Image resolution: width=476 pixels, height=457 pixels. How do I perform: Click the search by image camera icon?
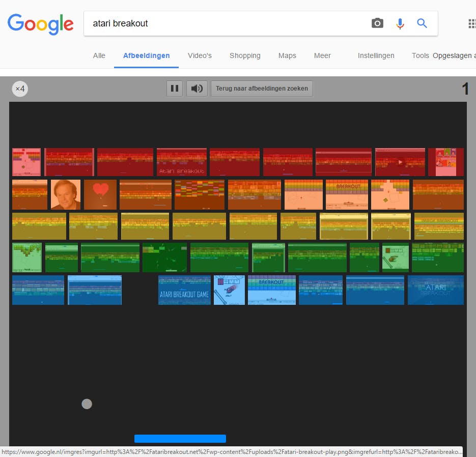click(377, 23)
